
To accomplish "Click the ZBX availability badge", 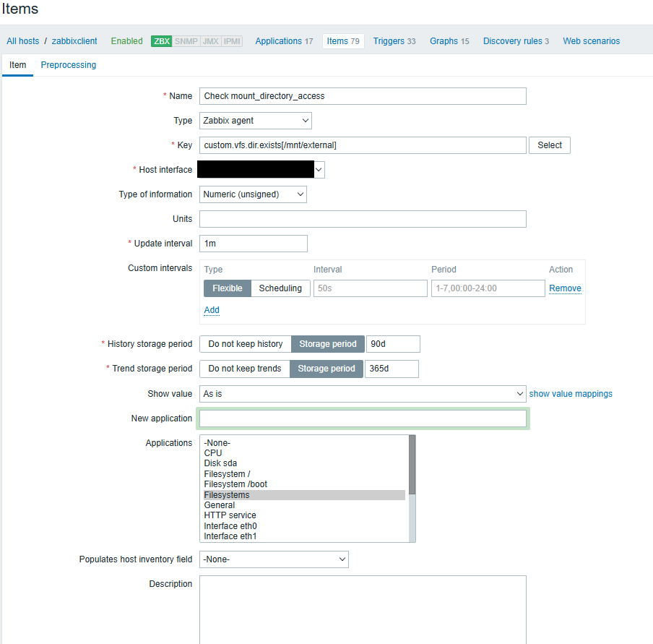I will 162,41.
